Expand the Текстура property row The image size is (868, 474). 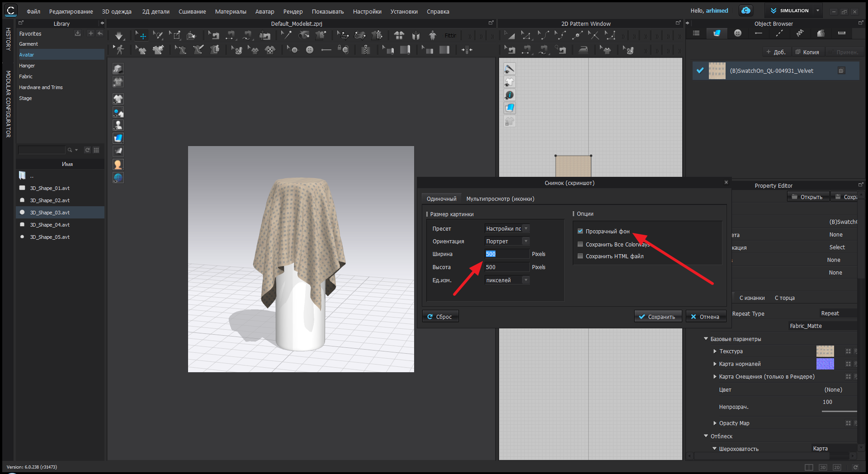(x=715, y=351)
